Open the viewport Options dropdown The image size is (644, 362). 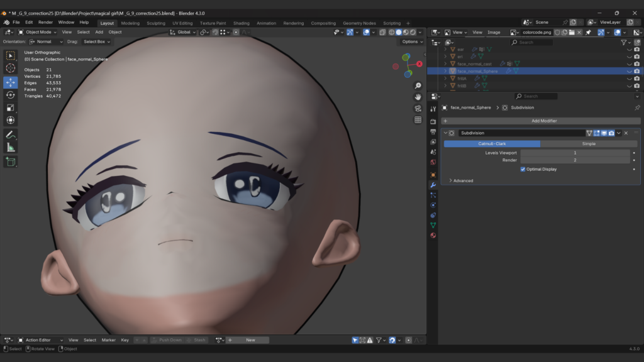tap(412, 41)
